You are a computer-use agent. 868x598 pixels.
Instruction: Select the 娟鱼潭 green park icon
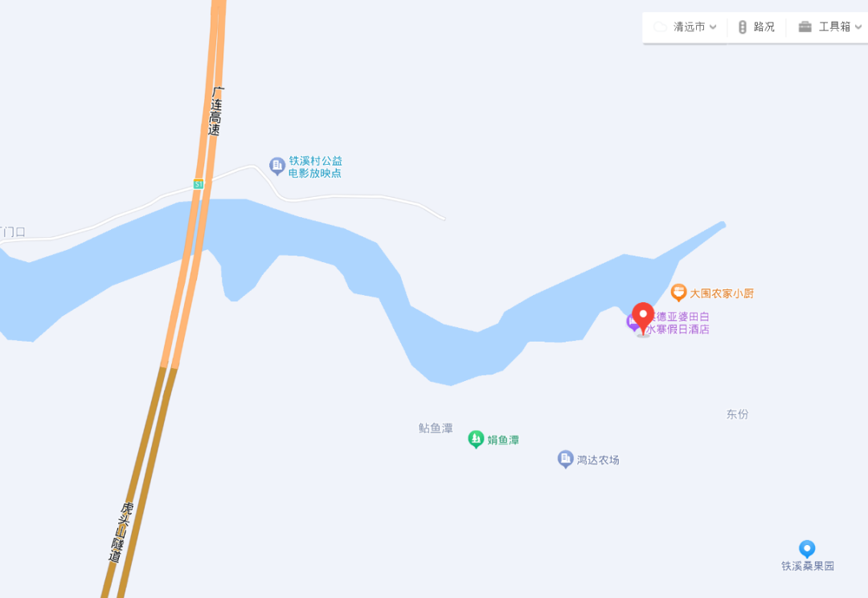click(476, 440)
